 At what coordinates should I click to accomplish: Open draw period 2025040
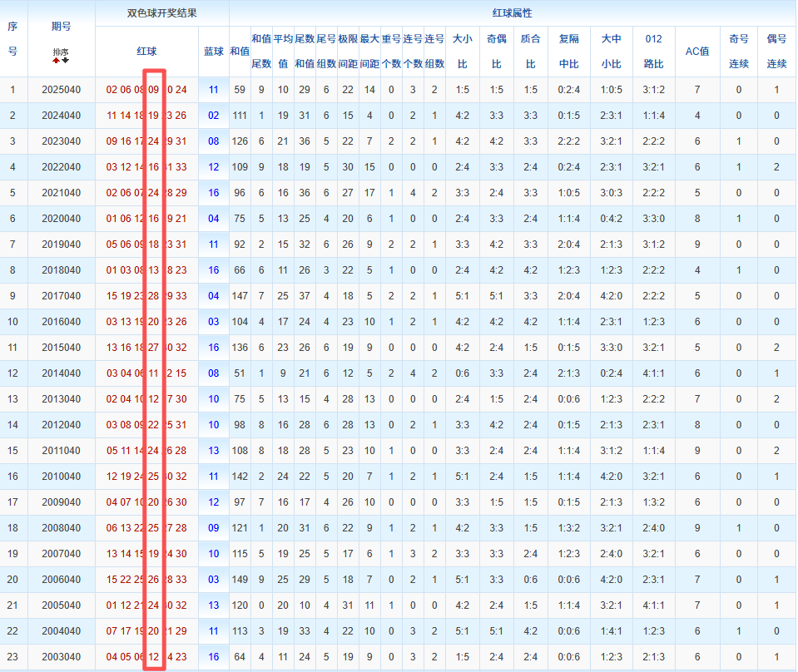(x=61, y=90)
